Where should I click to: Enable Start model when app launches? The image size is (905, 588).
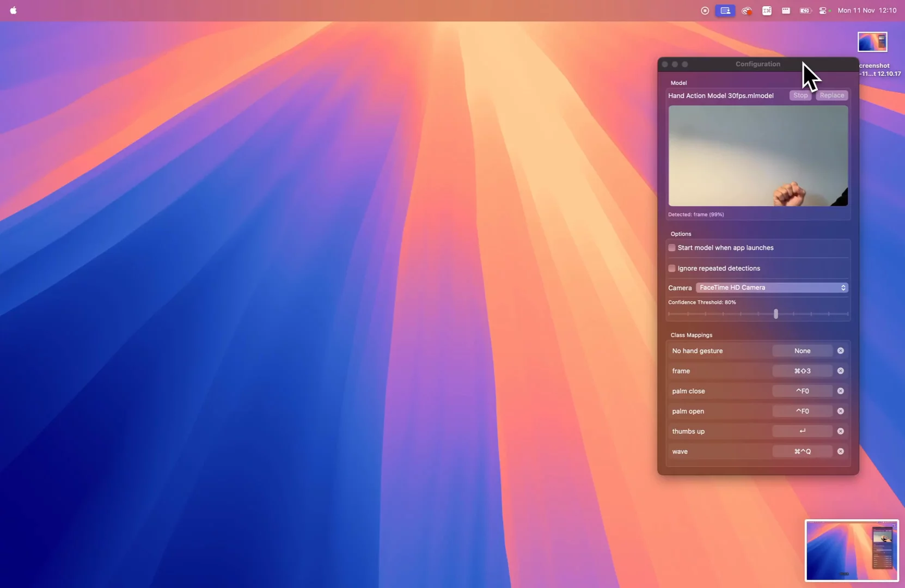click(x=672, y=247)
